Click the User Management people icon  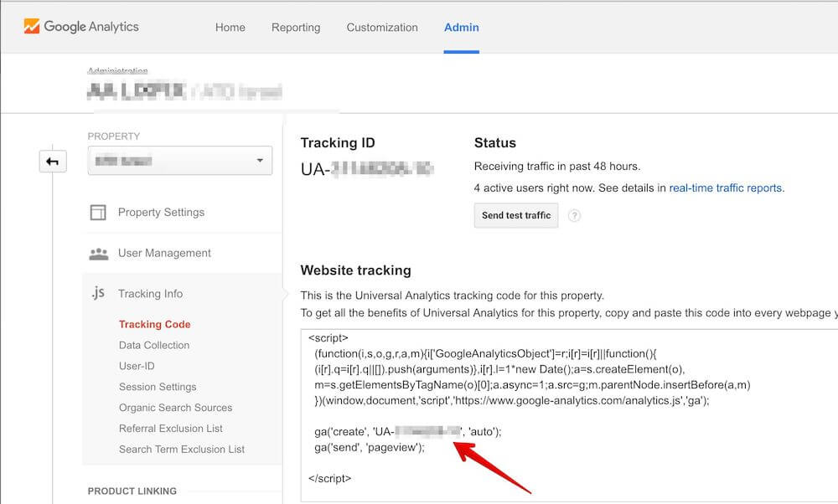click(98, 254)
